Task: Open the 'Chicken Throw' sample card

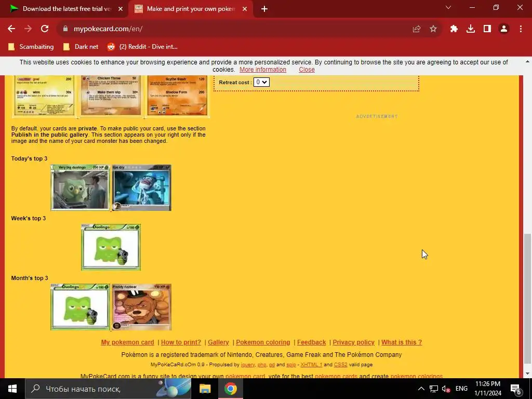Action: (x=111, y=96)
